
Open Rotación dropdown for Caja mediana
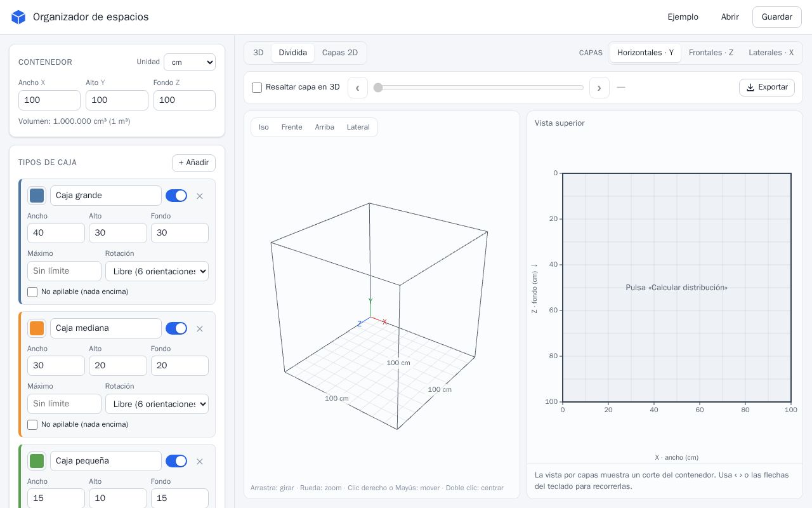click(x=157, y=404)
